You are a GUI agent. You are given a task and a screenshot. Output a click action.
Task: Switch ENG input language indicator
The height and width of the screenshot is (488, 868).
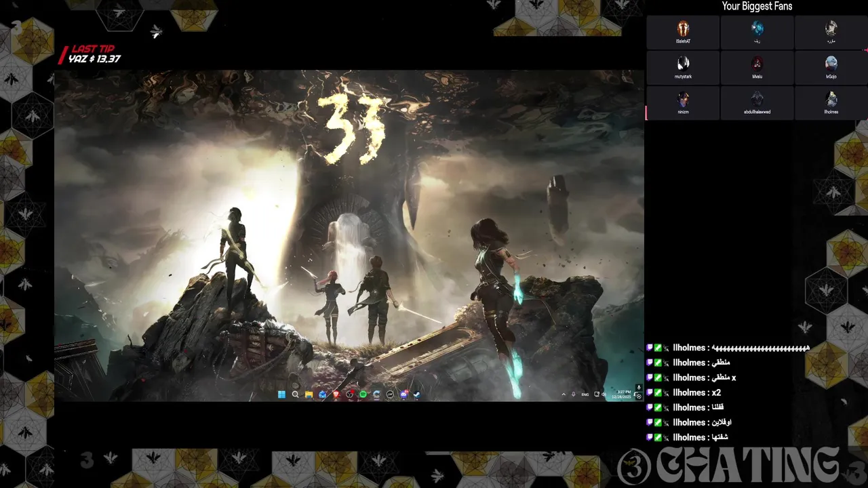[x=585, y=394]
